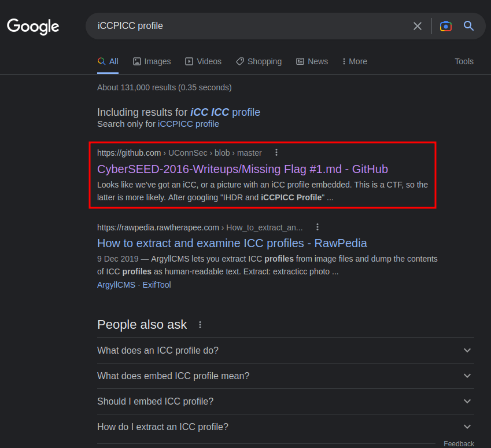Expand 'What does embed ICC profile mean?'

(285, 376)
